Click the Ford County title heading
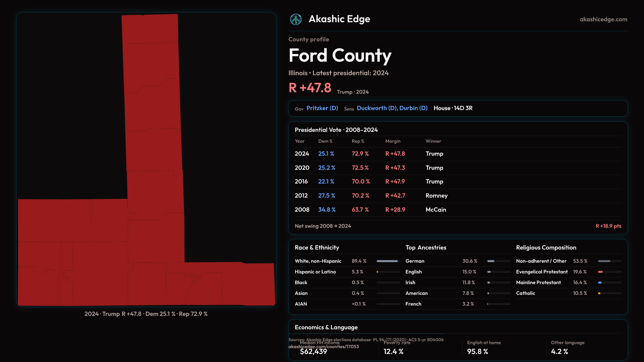 pyautogui.click(x=340, y=56)
